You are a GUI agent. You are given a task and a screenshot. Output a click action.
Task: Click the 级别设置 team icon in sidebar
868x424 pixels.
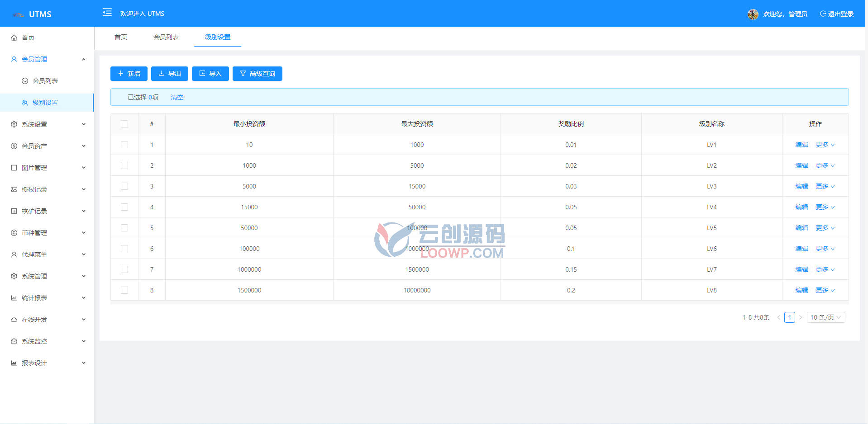[x=25, y=103]
